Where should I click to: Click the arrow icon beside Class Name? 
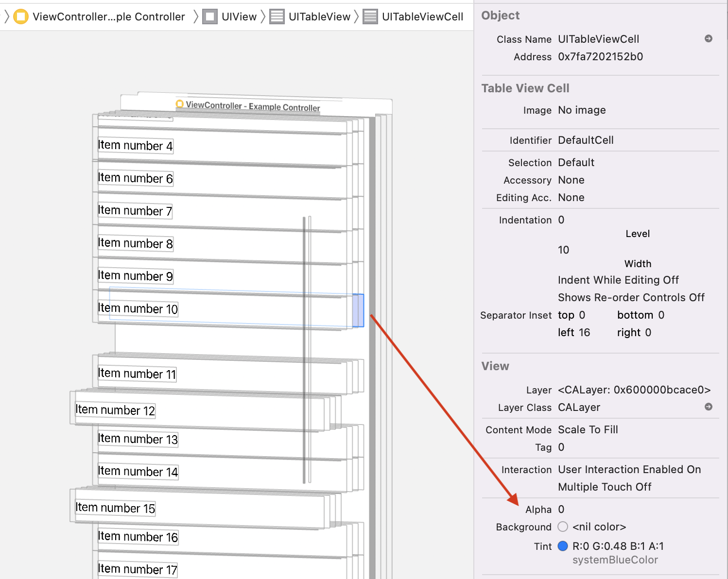coord(709,39)
